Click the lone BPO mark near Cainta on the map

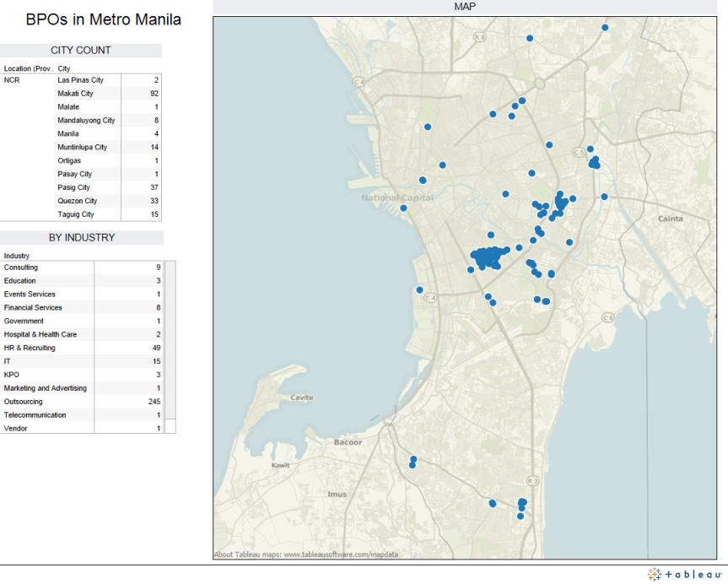pyautogui.click(x=604, y=196)
